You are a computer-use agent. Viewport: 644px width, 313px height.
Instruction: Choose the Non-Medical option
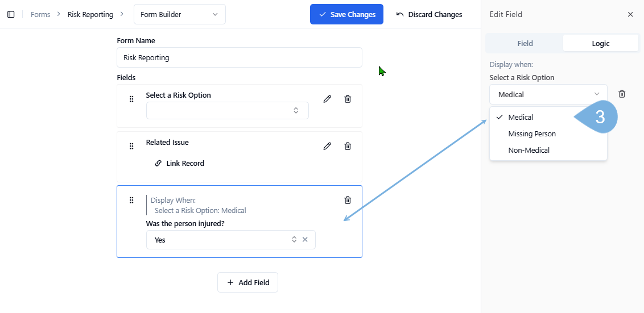[529, 151]
